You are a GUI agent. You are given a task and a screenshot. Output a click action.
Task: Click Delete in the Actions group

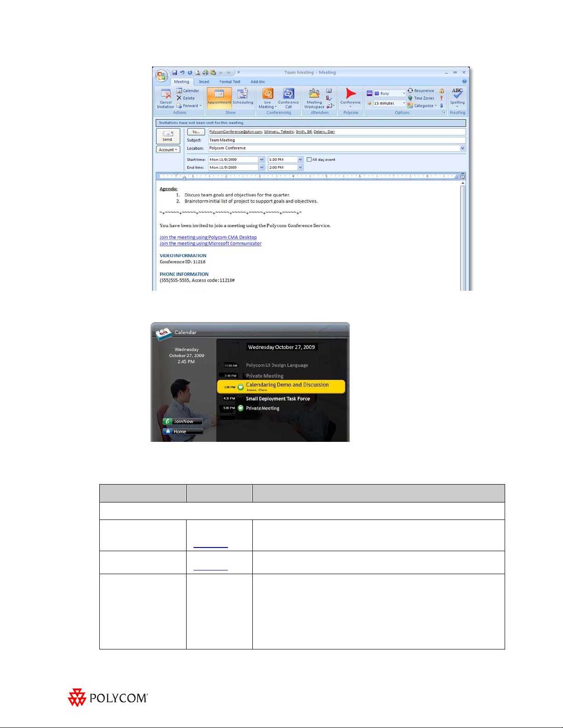186,98
